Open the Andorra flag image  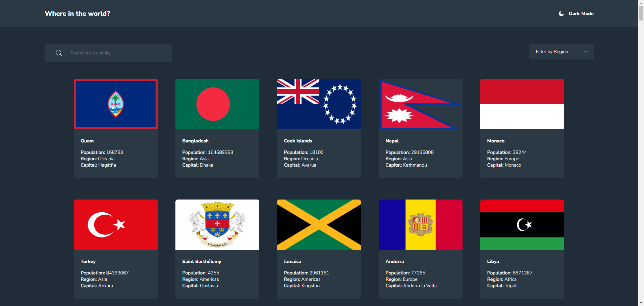pyautogui.click(x=420, y=225)
